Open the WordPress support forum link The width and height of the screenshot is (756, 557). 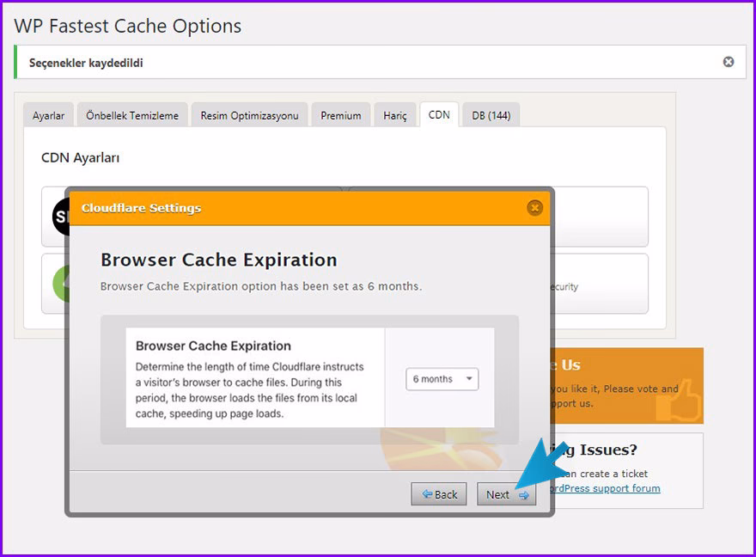pos(605,488)
